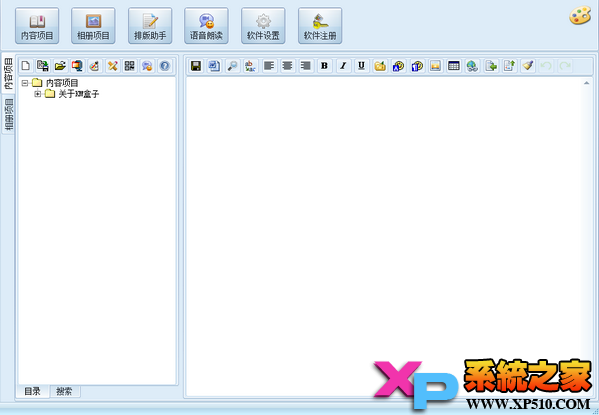Switch to the 搜索 tab

pyautogui.click(x=64, y=391)
